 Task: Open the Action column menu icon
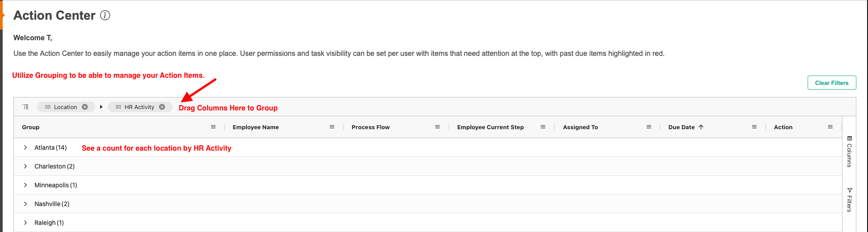[830, 127]
